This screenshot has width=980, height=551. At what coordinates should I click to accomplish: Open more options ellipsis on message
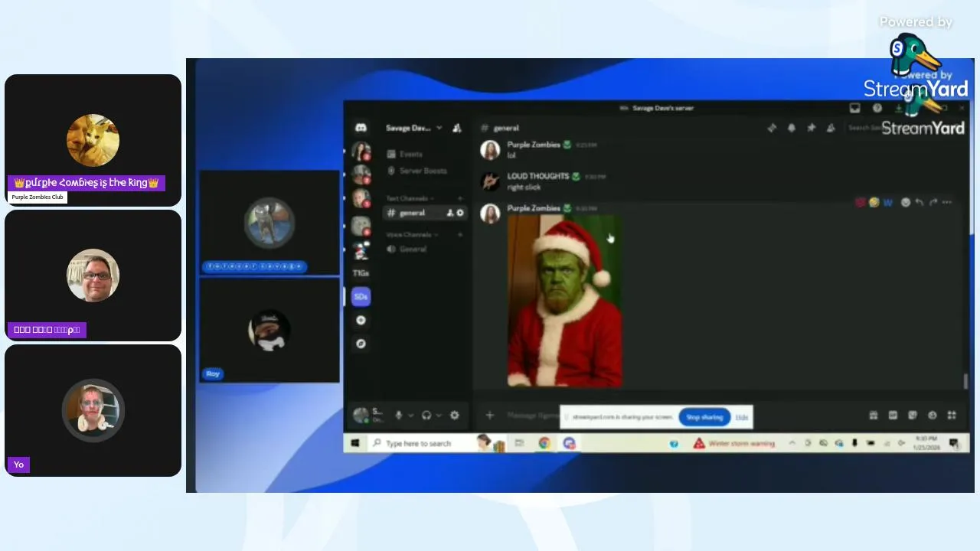pyautogui.click(x=947, y=202)
